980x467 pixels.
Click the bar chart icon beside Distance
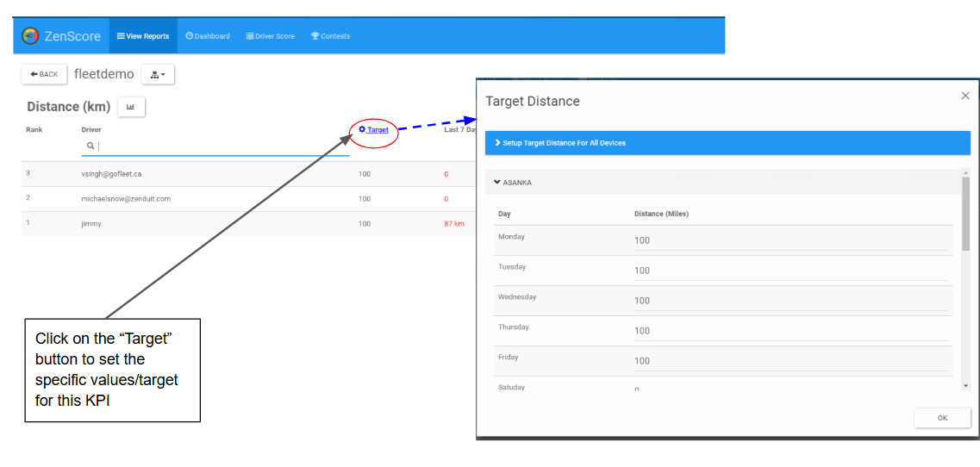[131, 107]
